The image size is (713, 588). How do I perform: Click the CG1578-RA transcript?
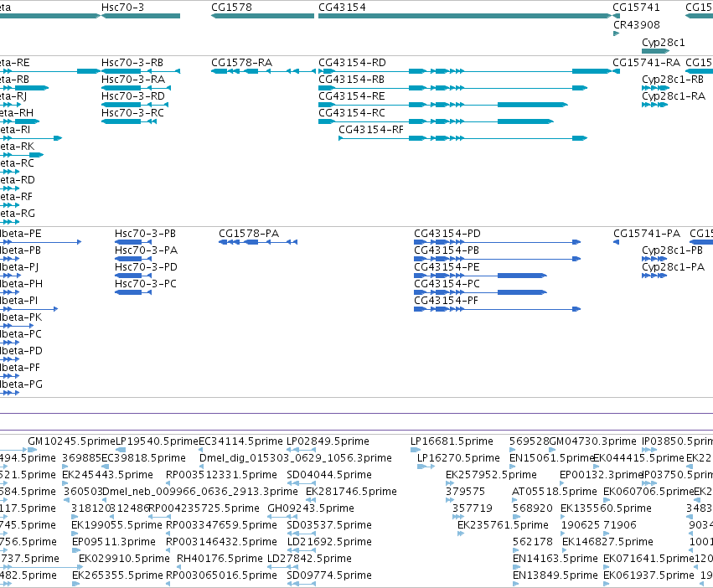tap(263, 71)
